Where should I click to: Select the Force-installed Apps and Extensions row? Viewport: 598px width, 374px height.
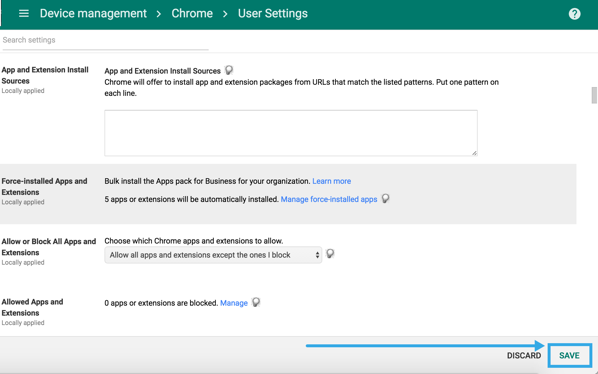288,194
